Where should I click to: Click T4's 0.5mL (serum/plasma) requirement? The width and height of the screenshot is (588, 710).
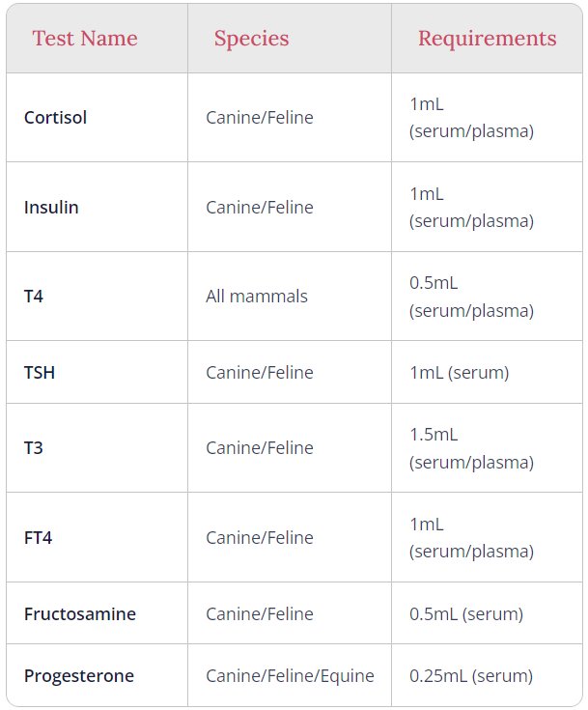[x=471, y=297]
